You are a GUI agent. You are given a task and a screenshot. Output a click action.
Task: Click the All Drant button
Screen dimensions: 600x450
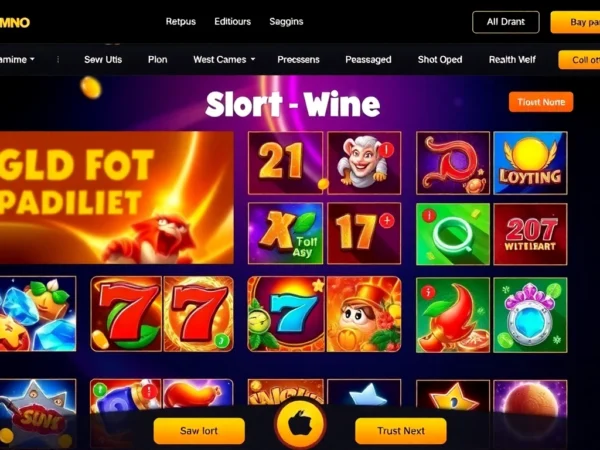[x=506, y=22]
